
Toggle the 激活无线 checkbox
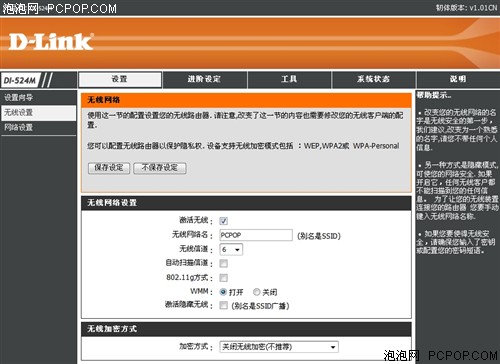pos(224,221)
